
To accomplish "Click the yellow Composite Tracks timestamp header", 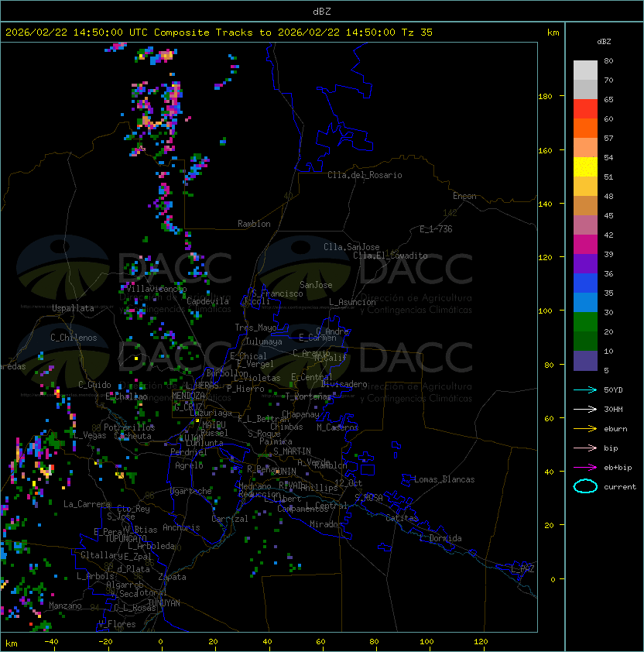I will pos(219,33).
